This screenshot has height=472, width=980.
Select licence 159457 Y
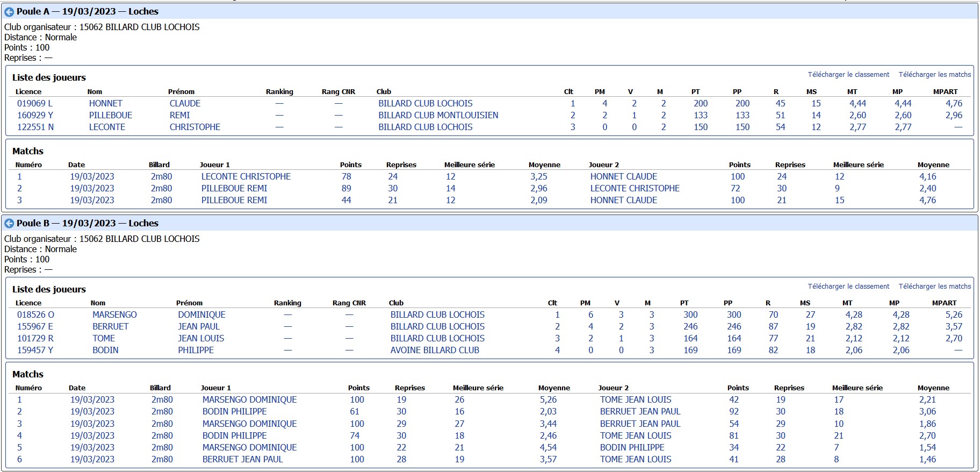pyautogui.click(x=35, y=350)
